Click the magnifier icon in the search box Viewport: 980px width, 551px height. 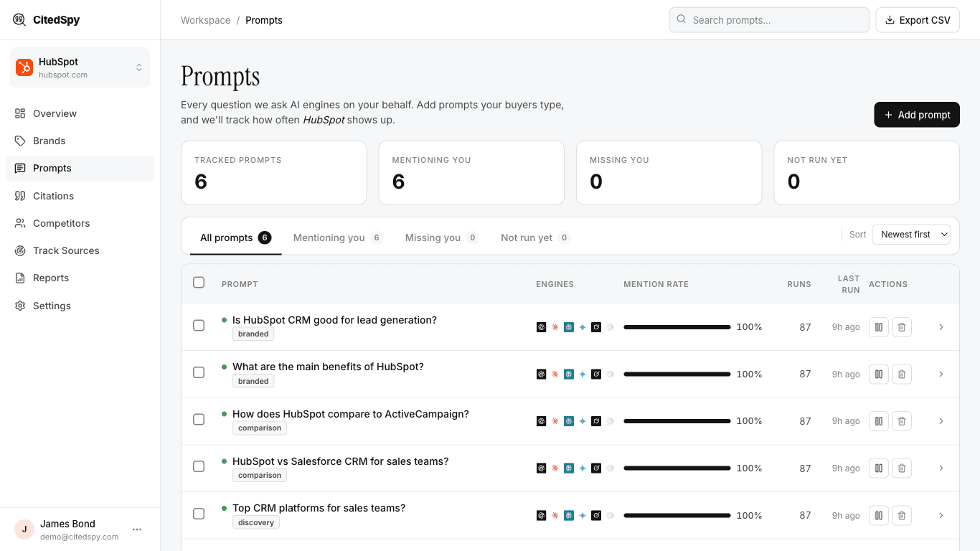coord(682,19)
